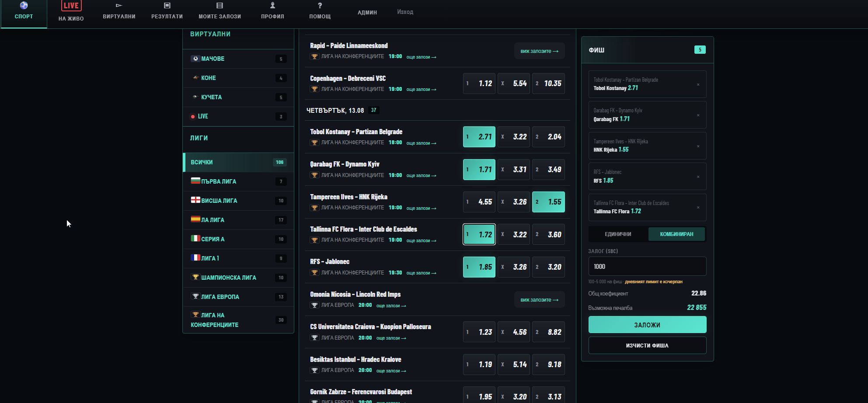Select away odds 8.82 for CS Universitatea Craiova
The height and width of the screenshot is (403, 868).
tap(548, 332)
